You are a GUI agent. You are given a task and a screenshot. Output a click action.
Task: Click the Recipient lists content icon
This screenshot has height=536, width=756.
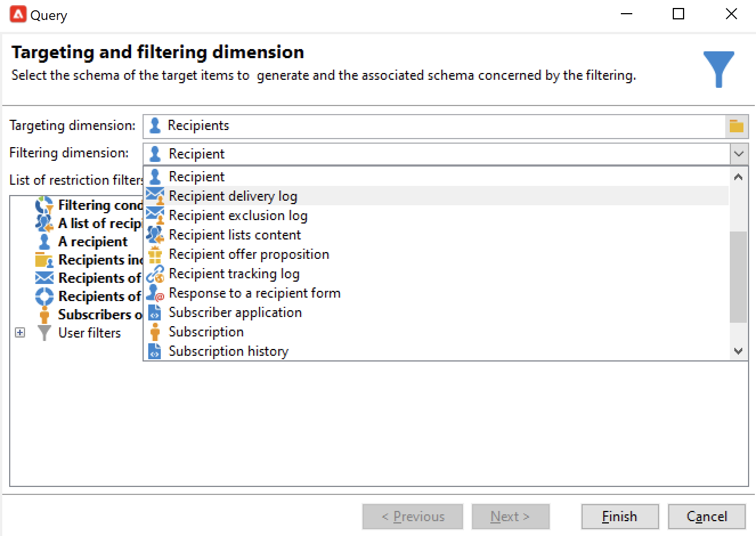155,235
